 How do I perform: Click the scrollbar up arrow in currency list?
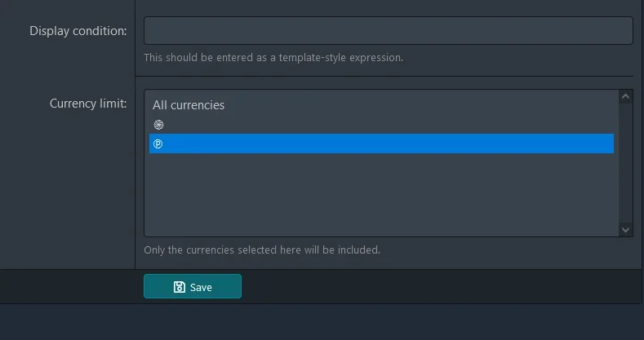[x=625, y=97]
